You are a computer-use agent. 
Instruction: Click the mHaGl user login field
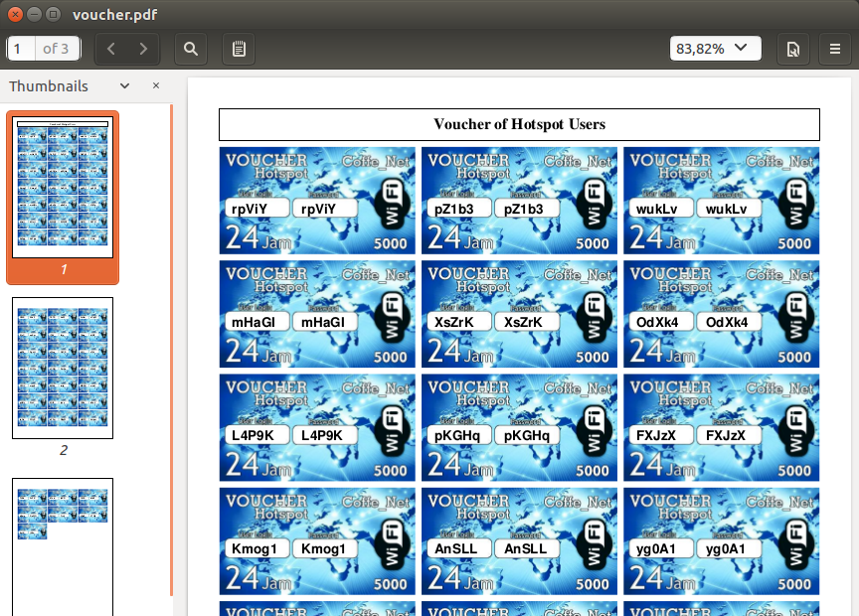coord(257,322)
